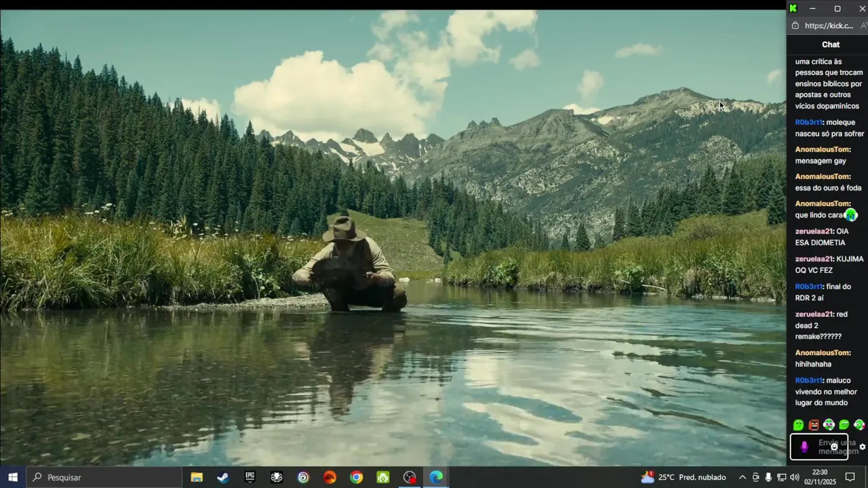The height and width of the screenshot is (488, 868).
Task: Open the Kick app icon in title bar
Action: (x=793, y=8)
